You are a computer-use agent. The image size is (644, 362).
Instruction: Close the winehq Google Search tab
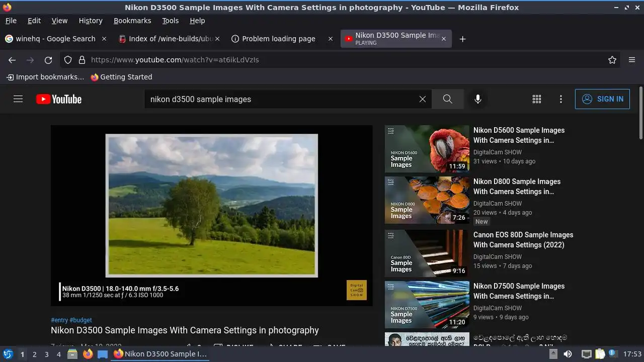[104, 39]
